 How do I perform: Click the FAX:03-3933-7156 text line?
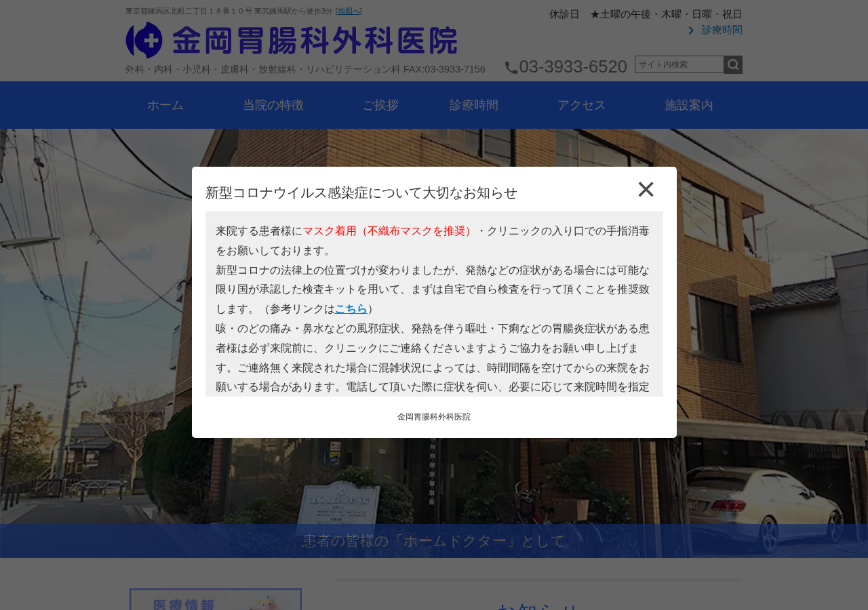click(444, 69)
